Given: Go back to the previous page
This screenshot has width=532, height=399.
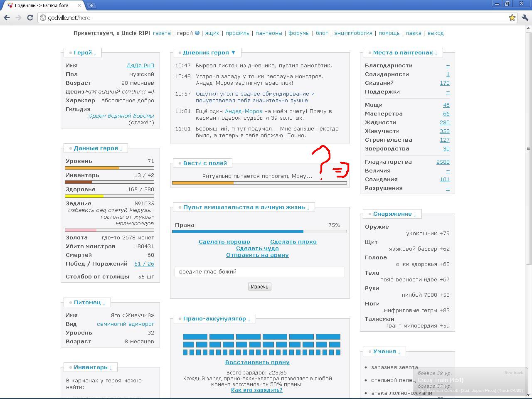Looking at the screenshot, I should pyautogui.click(x=7, y=17).
